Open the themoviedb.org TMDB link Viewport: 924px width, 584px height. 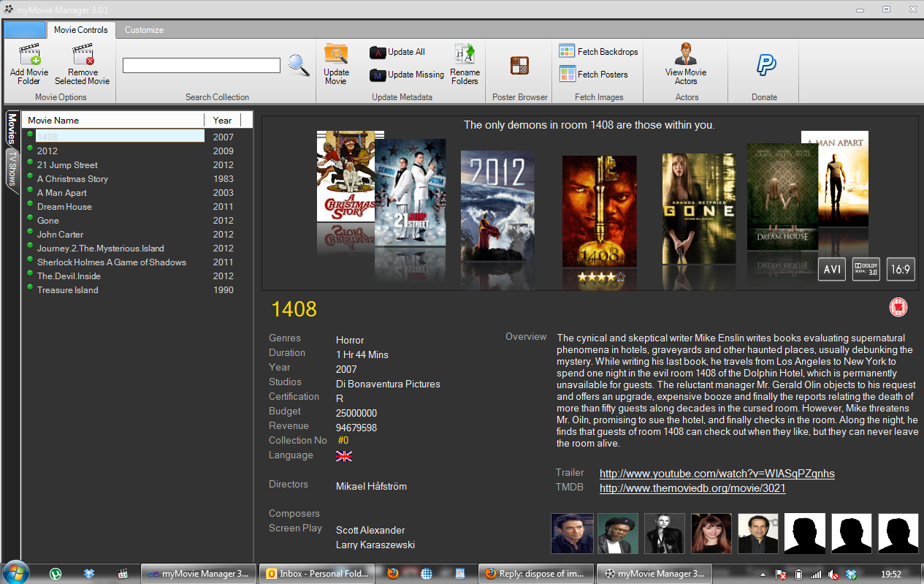click(692, 488)
